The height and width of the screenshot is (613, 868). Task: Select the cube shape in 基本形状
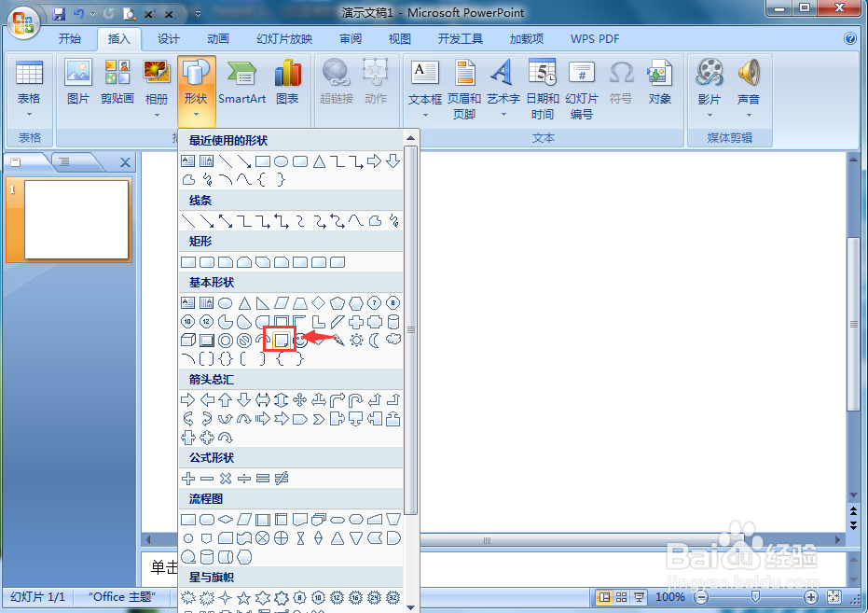pos(188,340)
